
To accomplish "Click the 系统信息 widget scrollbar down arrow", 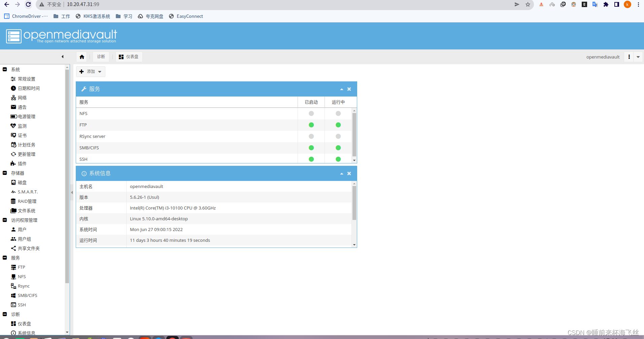I will coord(354,245).
